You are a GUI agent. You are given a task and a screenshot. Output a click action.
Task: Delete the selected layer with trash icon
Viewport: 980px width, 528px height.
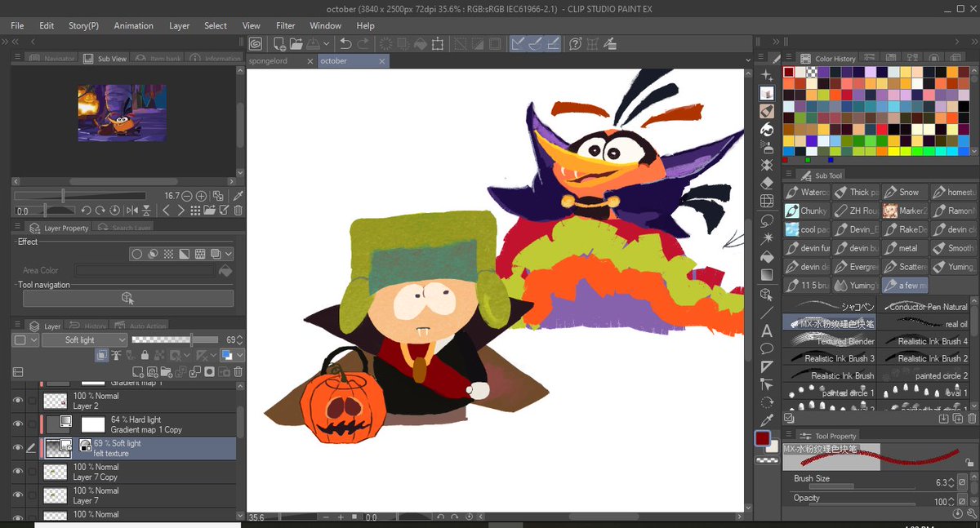238,372
